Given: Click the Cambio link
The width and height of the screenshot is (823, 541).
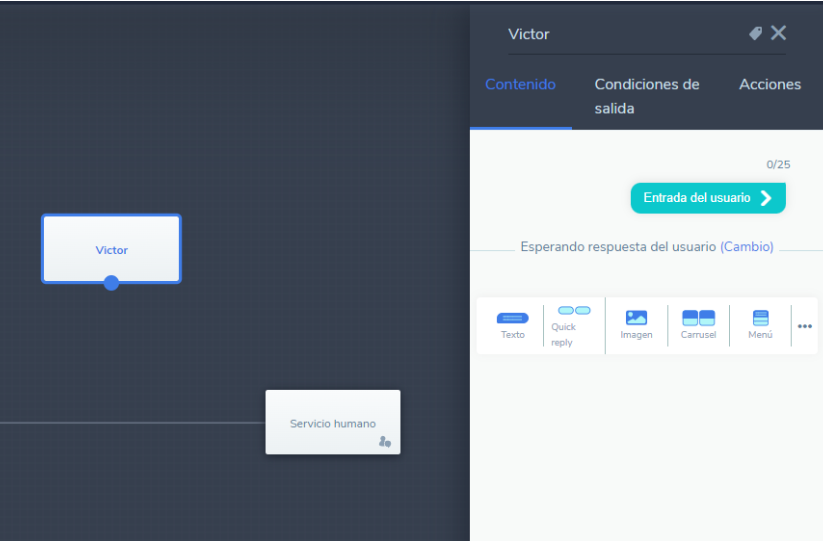Looking at the screenshot, I should 746,247.
